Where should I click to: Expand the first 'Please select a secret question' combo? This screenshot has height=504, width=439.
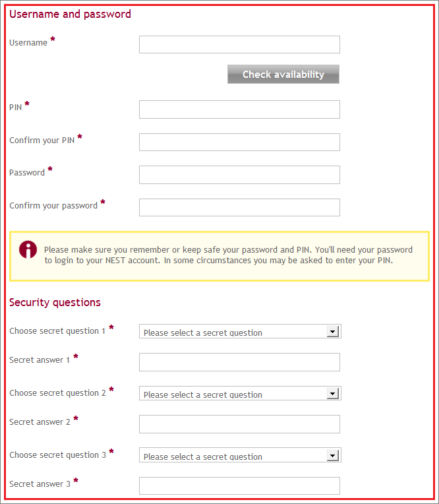tap(240, 331)
